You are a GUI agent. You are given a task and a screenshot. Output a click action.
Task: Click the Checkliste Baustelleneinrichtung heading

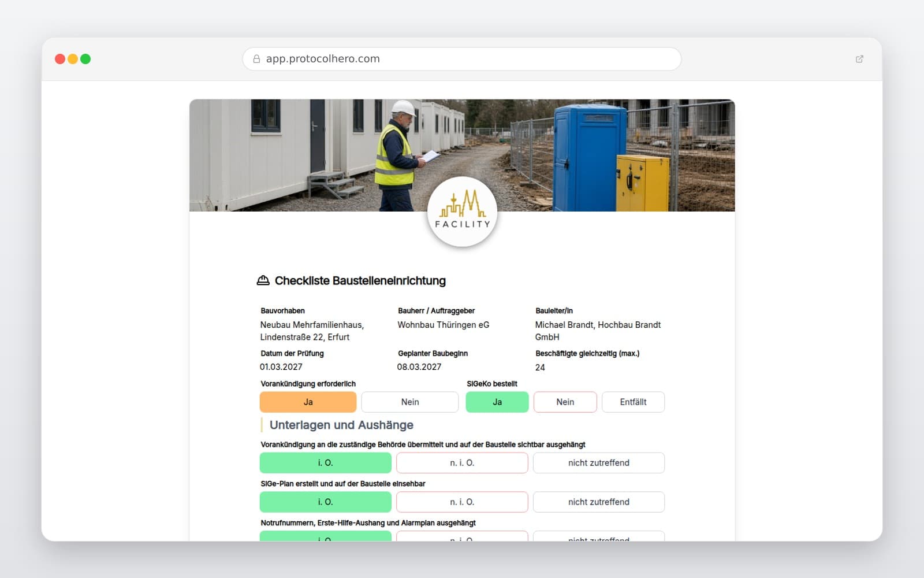click(360, 280)
